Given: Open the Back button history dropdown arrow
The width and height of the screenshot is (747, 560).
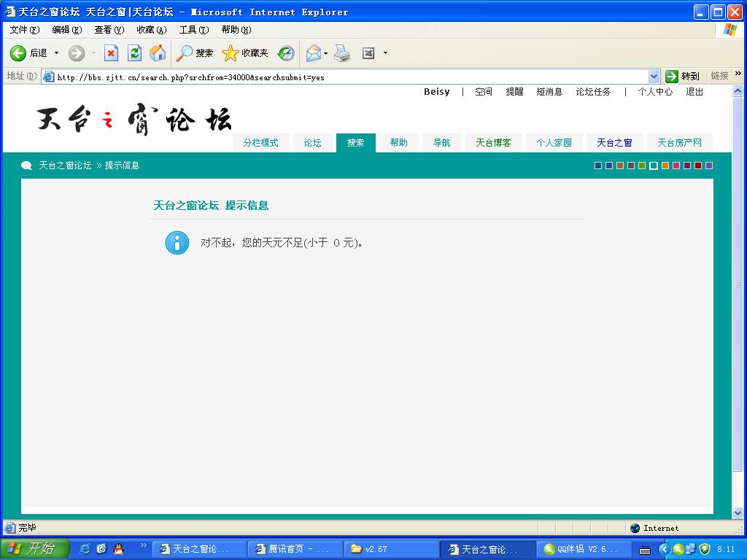Looking at the screenshot, I should [56, 53].
